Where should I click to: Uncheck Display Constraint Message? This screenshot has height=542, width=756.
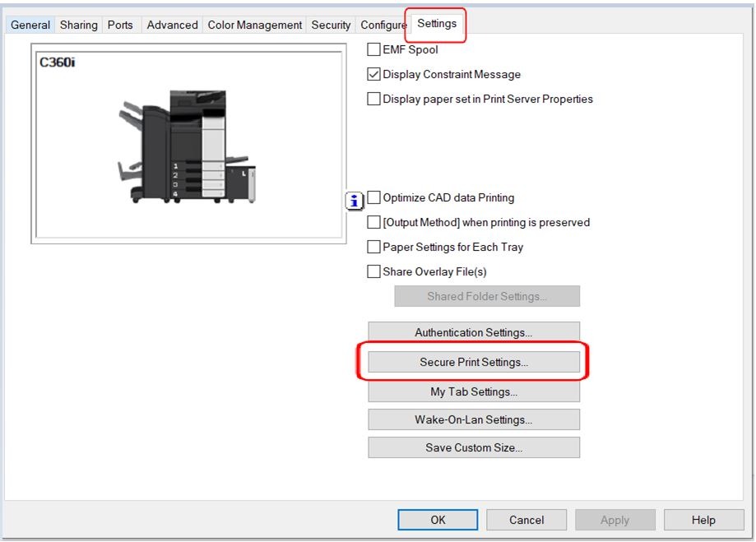click(x=374, y=74)
